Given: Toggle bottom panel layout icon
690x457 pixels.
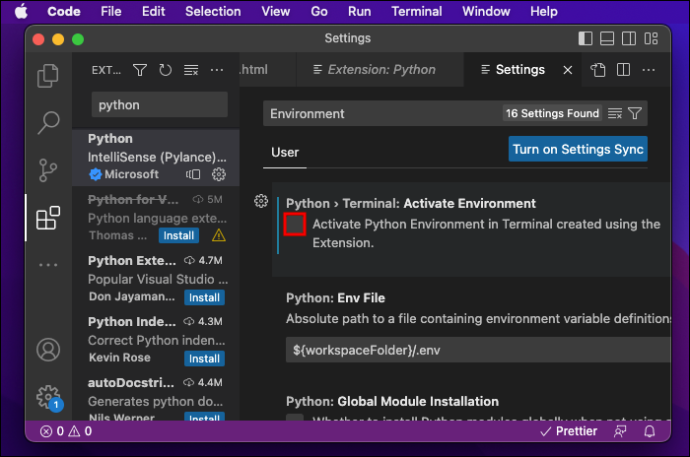Looking at the screenshot, I should (607, 39).
